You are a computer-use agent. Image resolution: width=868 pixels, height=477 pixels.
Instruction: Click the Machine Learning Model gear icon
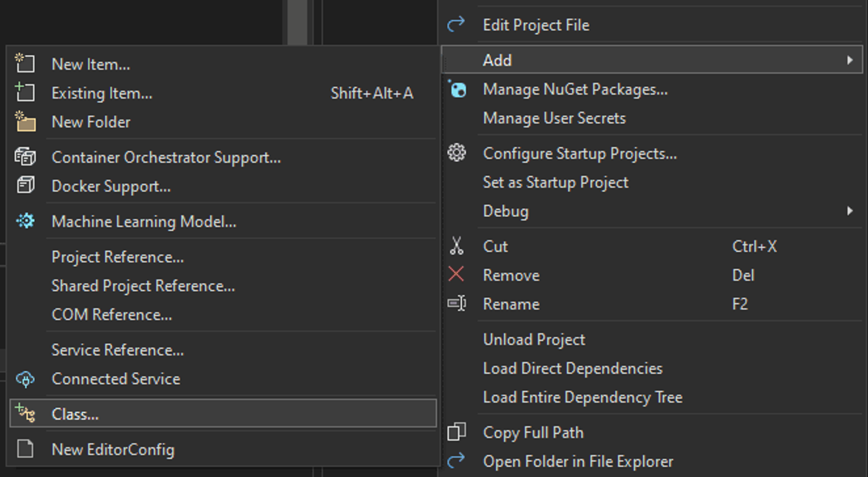[25, 221]
